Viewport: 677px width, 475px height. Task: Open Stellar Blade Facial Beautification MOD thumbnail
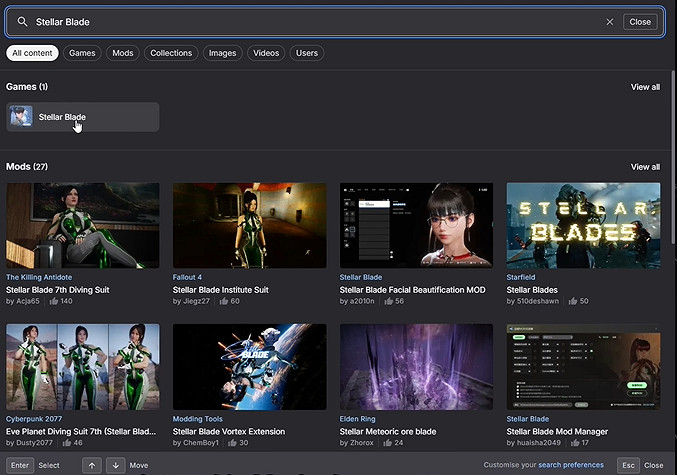click(x=416, y=225)
